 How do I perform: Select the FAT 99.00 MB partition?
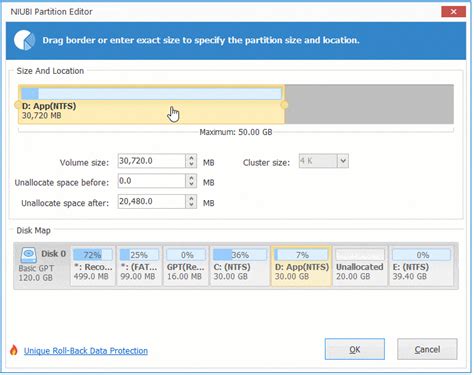[139, 266]
